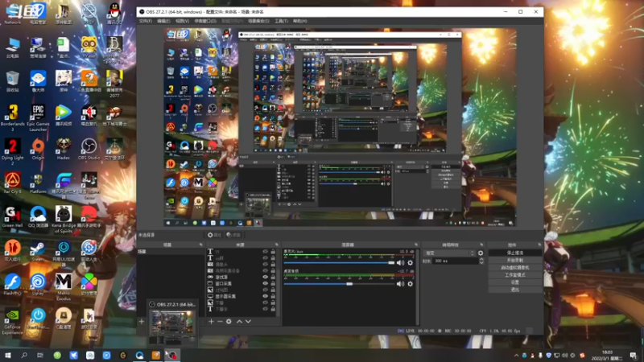Open Task View on the taskbar

[x=40, y=356]
